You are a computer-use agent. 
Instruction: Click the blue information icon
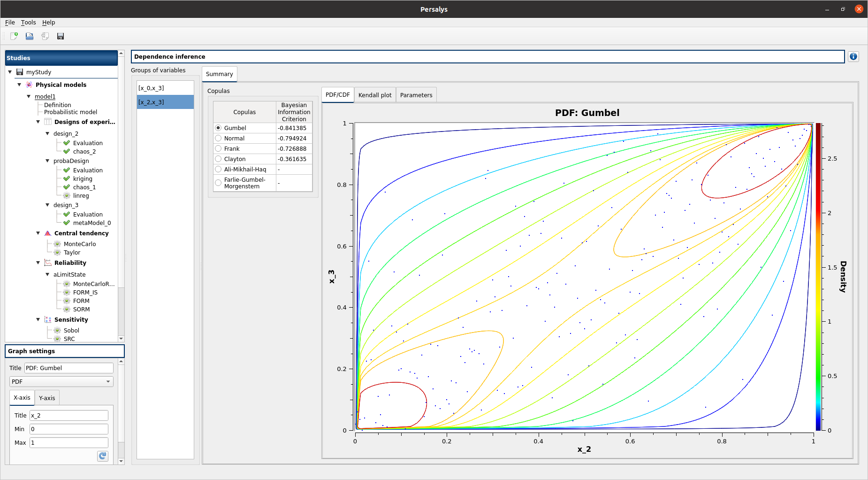coord(853,57)
